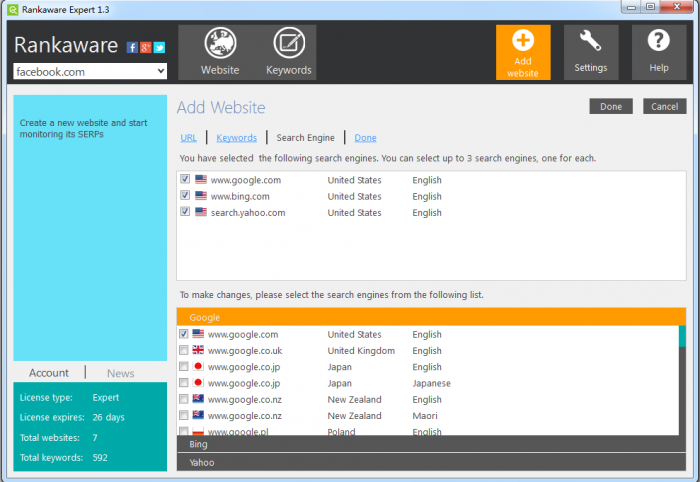Viewport: 700px width, 482px height.
Task: Click the License type Expert value
Action: pos(106,397)
